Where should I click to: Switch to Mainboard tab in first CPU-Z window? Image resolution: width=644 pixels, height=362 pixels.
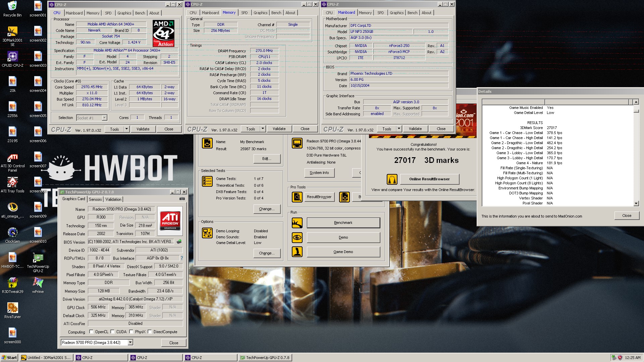point(74,13)
